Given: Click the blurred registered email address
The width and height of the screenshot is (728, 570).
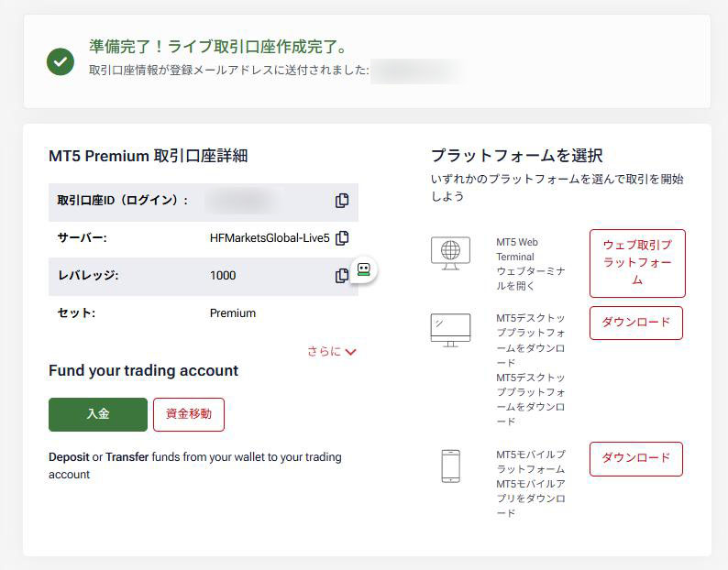Looking at the screenshot, I should (x=417, y=70).
